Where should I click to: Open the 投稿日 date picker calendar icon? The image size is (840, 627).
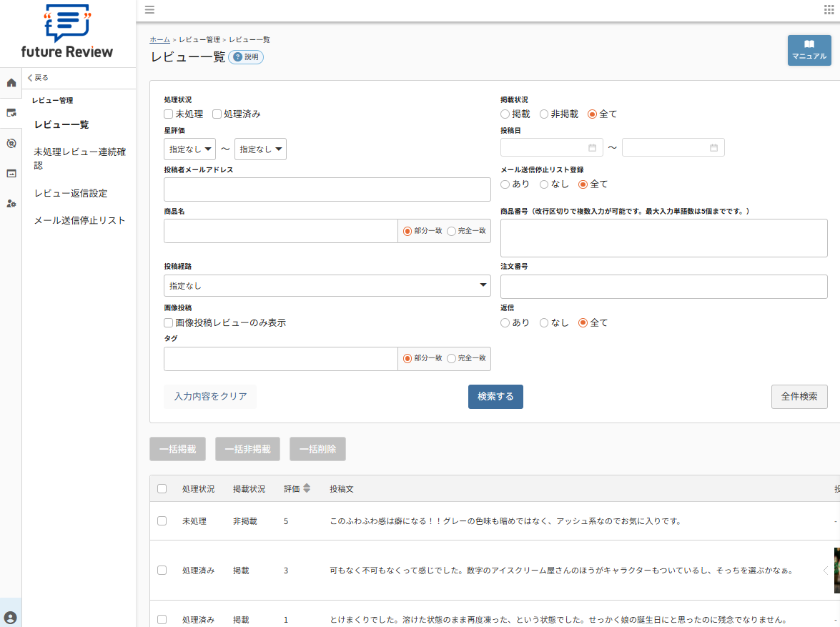592,147
